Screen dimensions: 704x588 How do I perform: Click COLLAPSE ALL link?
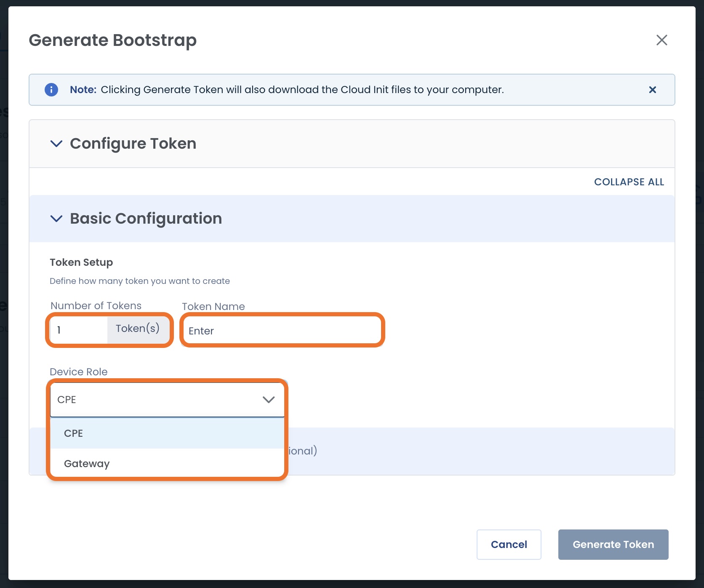(629, 182)
